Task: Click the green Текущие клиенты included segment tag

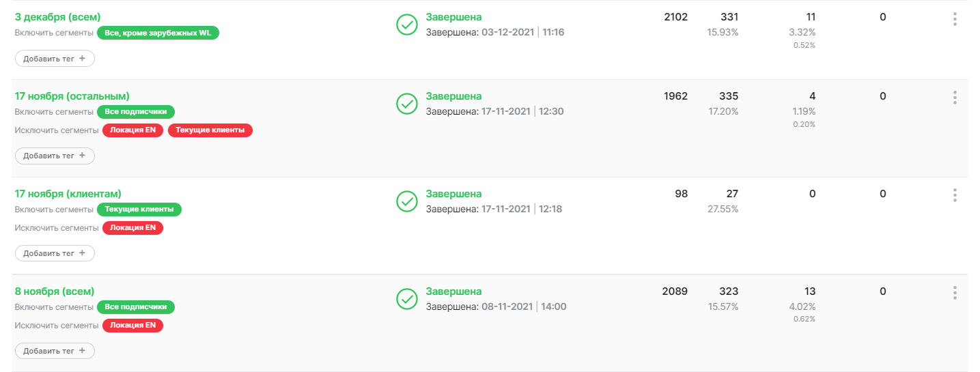Action: point(139,210)
